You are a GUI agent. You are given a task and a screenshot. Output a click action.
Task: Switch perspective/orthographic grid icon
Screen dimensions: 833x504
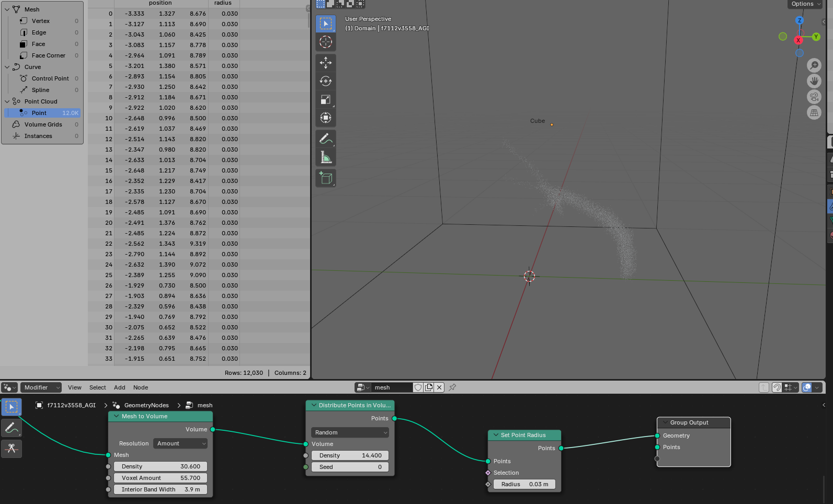(x=814, y=112)
